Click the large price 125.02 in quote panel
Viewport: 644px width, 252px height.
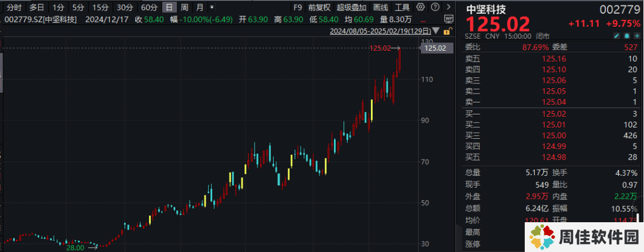(x=497, y=24)
